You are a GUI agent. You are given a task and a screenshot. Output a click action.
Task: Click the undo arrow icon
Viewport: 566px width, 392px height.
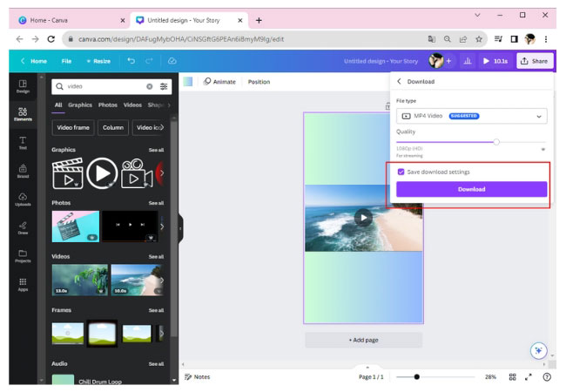pyautogui.click(x=131, y=61)
